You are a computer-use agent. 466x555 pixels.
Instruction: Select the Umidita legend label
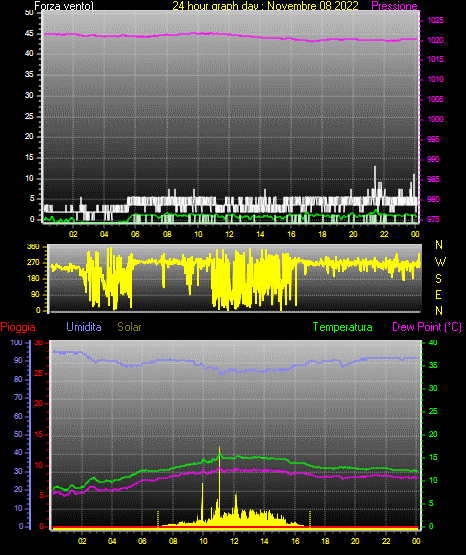84,327
